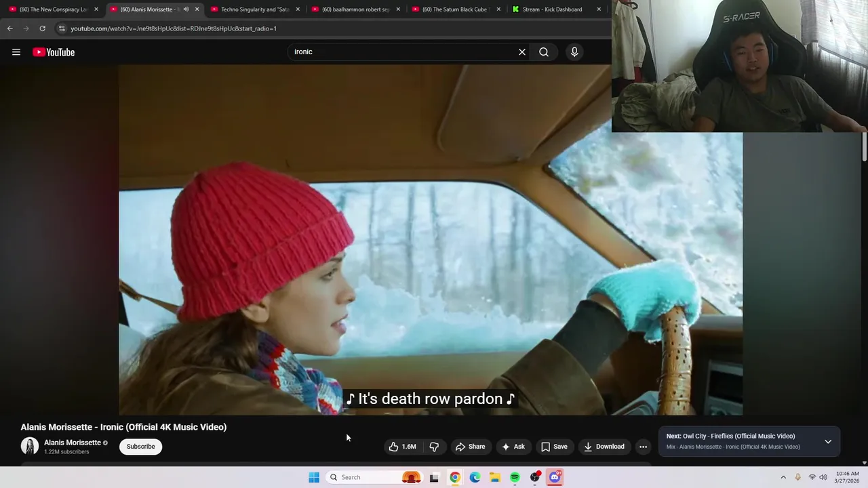Clear the search box with the X
868x488 pixels.
(522, 52)
